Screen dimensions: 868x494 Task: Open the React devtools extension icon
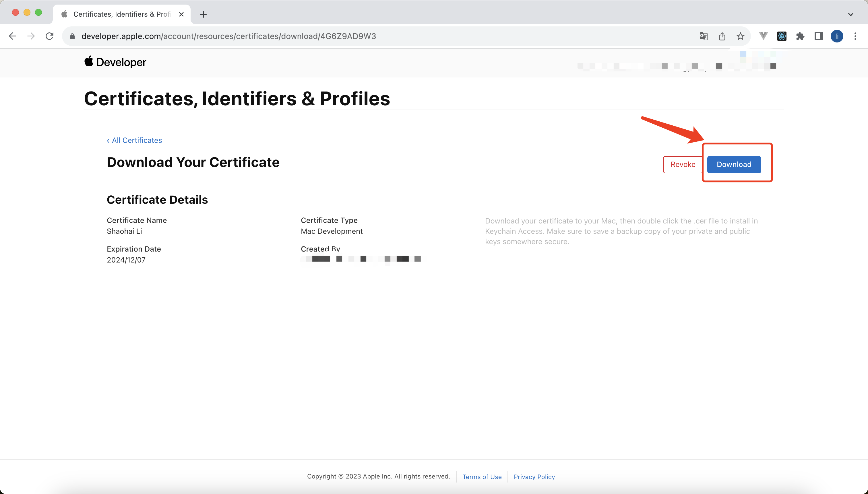(782, 36)
